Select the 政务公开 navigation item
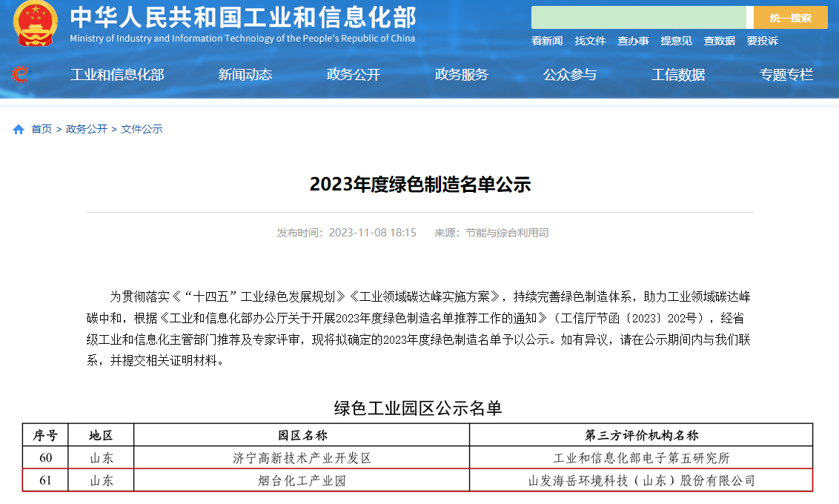Screen dimensions: 839x504 tap(354, 75)
